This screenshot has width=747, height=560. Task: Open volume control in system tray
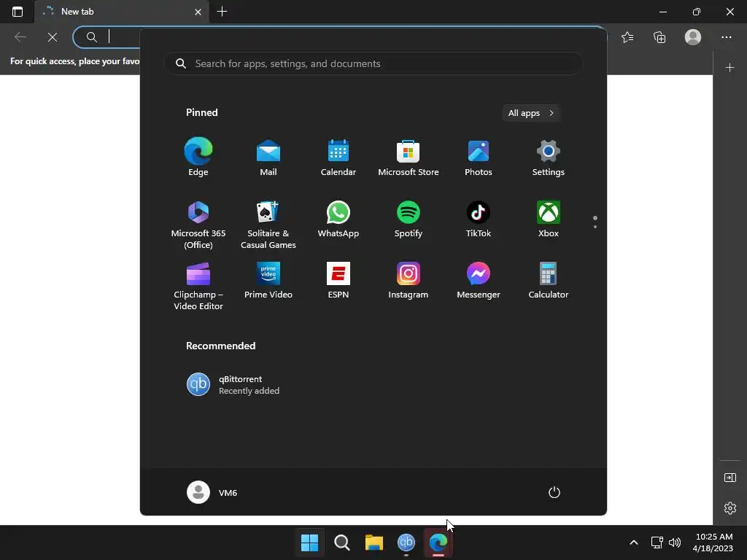675,542
